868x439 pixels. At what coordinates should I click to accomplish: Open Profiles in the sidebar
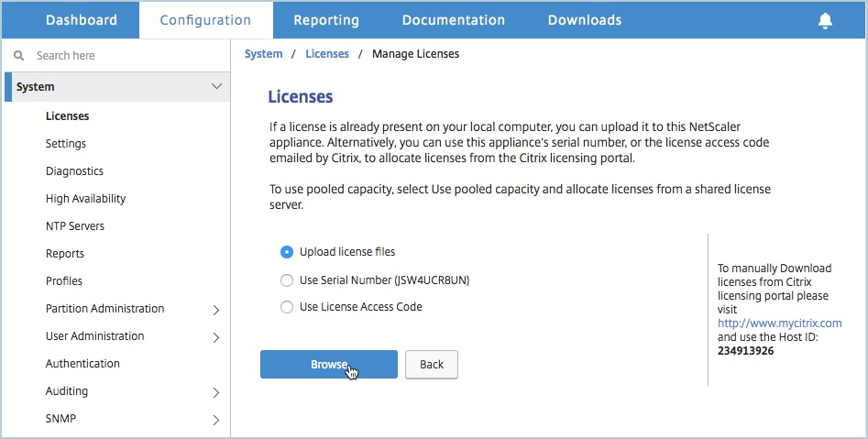click(x=64, y=280)
